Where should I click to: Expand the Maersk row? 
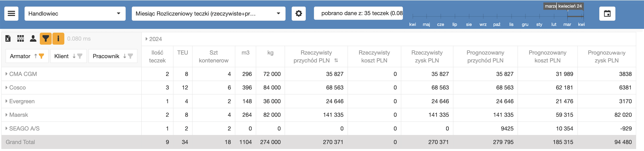coord(7,115)
